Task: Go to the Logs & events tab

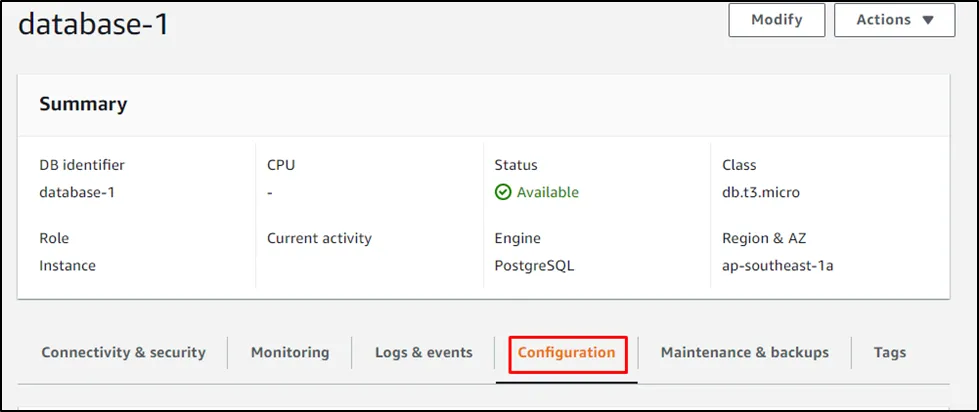Action: click(423, 352)
